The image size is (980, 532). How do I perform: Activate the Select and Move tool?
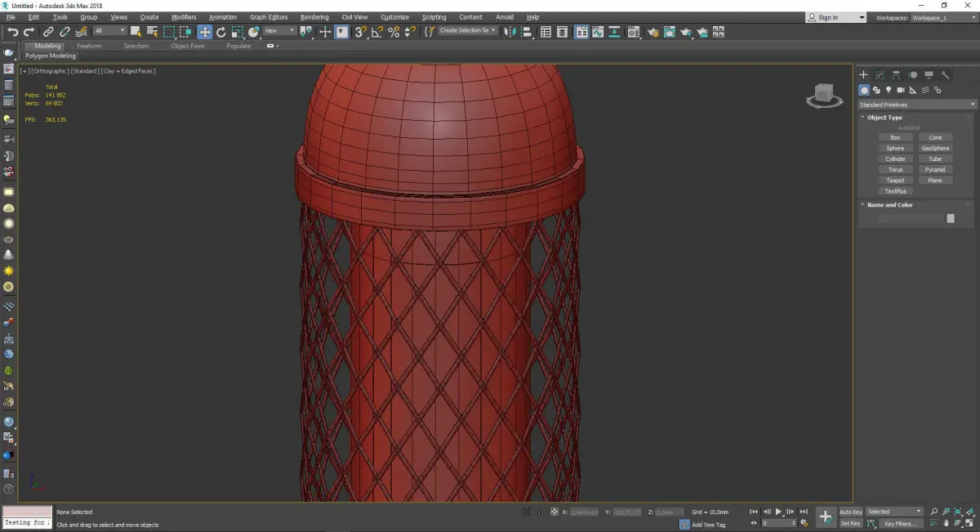204,32
